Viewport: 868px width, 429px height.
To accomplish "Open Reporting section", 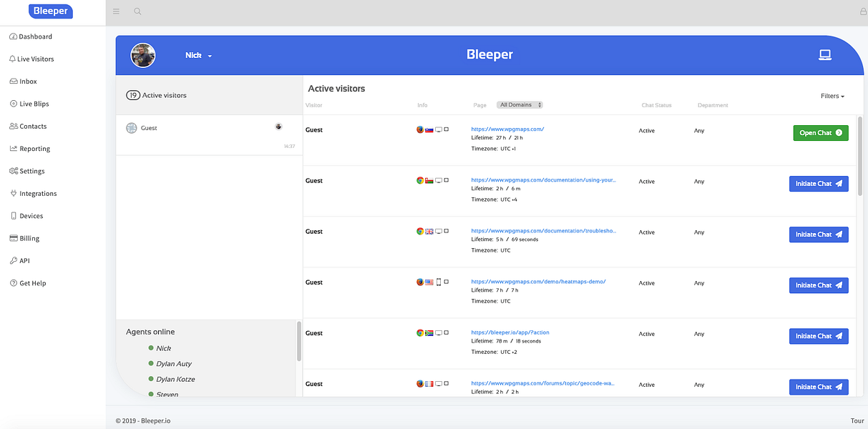I will coord(30,149).
